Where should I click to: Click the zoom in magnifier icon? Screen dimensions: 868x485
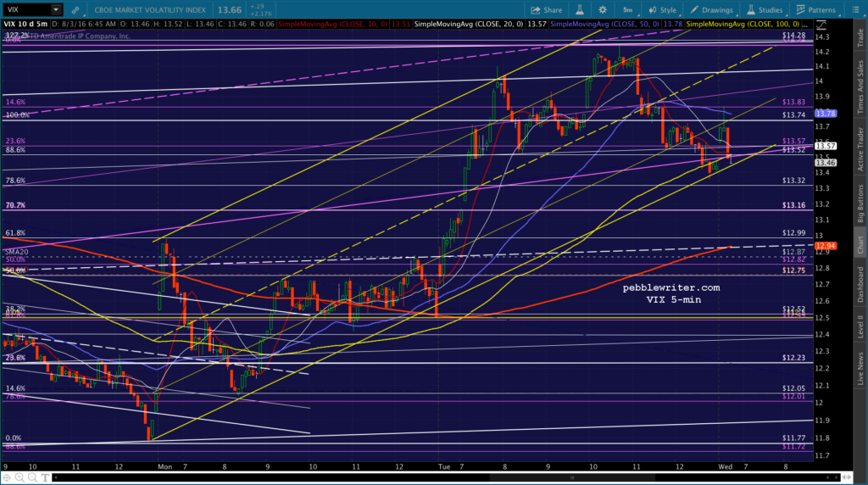[x=19, y=477]
